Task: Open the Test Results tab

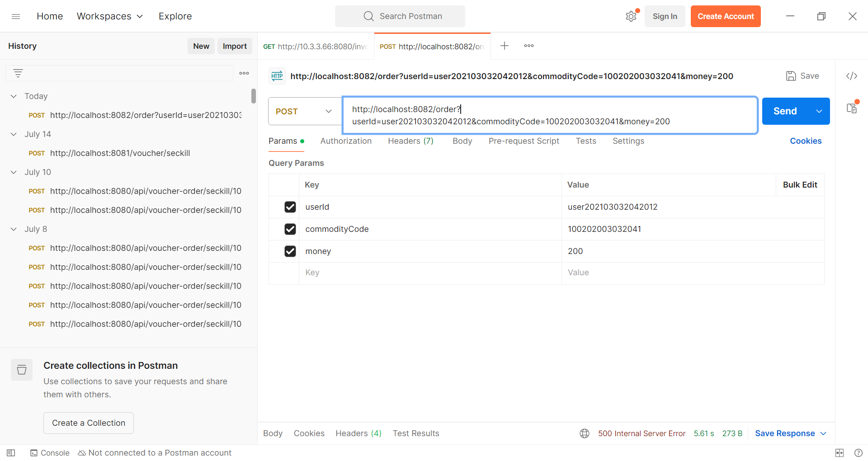Action: (x=416, y=433)
